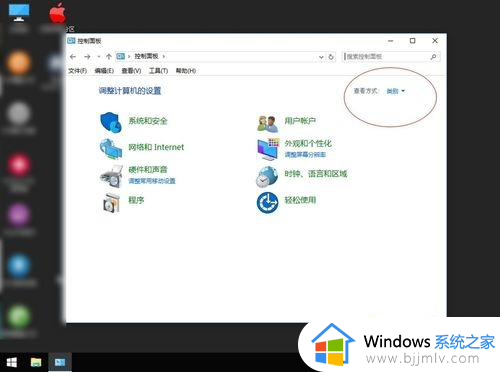Open the 查看方式 类别 dropdown
The height and width of the screenshot is (372, 500).
point(396,91)
